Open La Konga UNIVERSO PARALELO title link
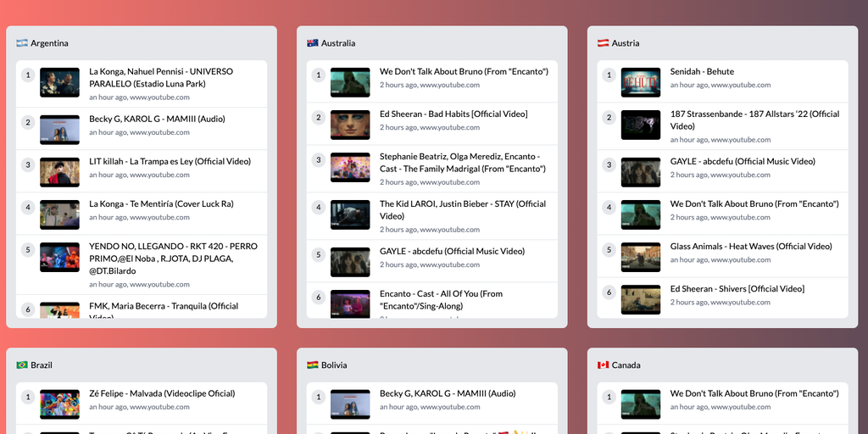The height and width of the screenshot is (434, 868). [x=161, y=77]
